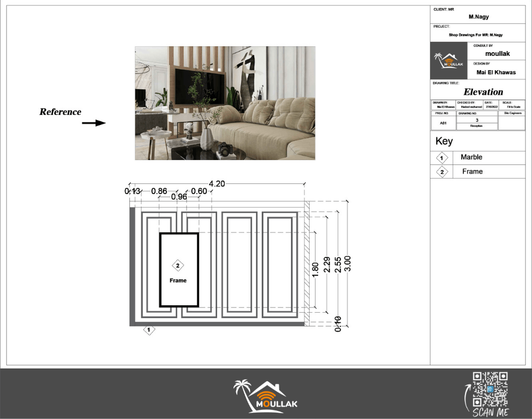Open the living room reference photo
The image size is (532, 419).
225,103
